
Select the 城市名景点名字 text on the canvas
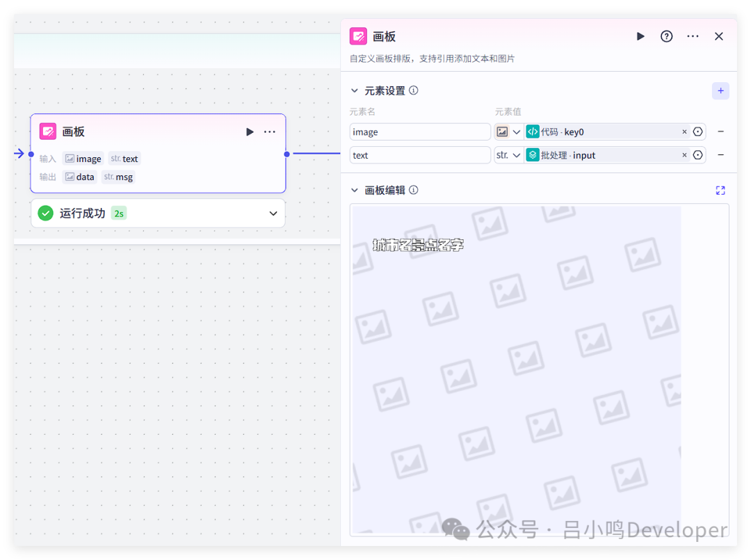(x=418, y=246)
